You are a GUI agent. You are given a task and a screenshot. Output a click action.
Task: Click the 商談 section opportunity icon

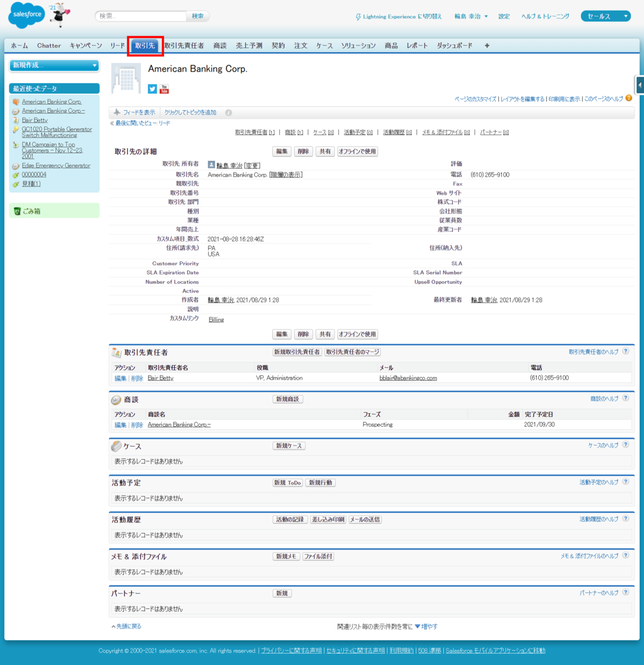116,400
